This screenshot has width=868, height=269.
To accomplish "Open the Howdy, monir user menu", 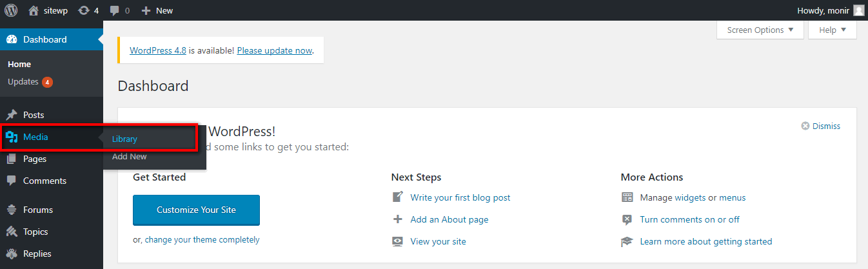I will [x=831, y=10].
